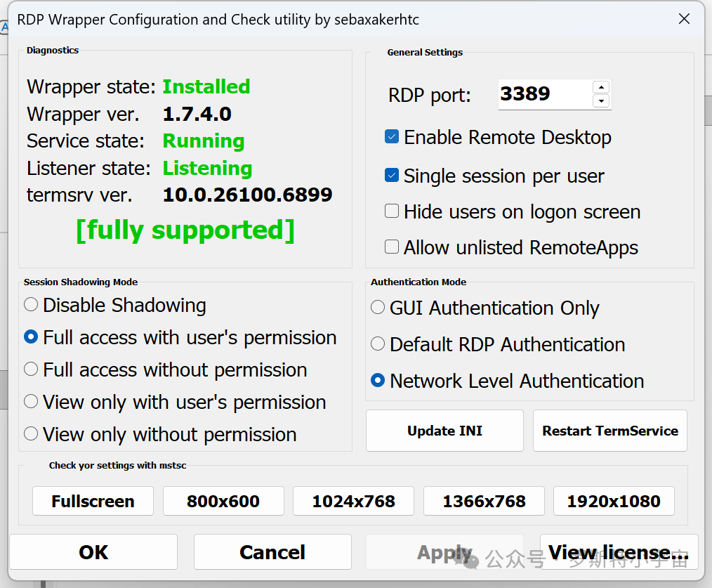Screen dimensions: 712x588
Task: Uncheck Enable Remote Desktop
Action: 392,137
